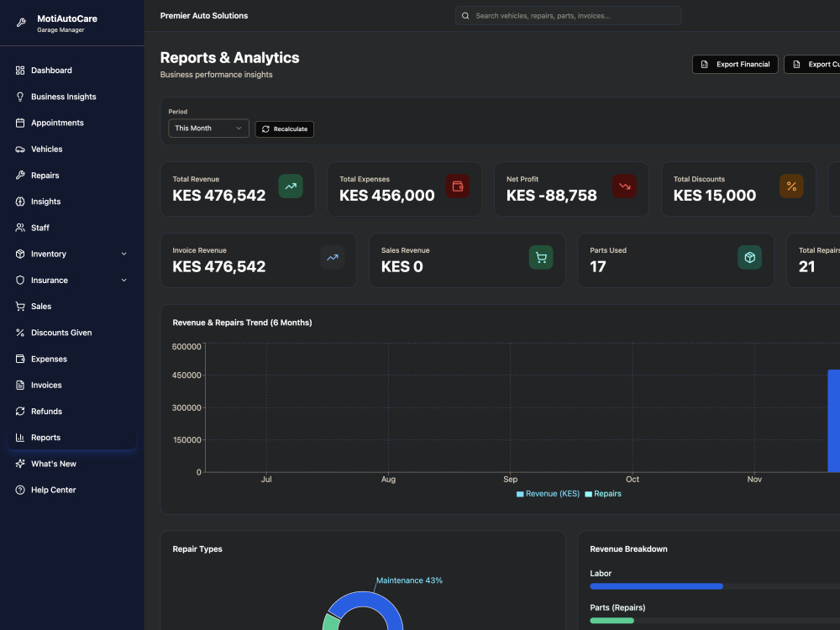Viewport: 840px width, 630px height.
Task: Click the Total Discounts percent icon
Action: 791,186
